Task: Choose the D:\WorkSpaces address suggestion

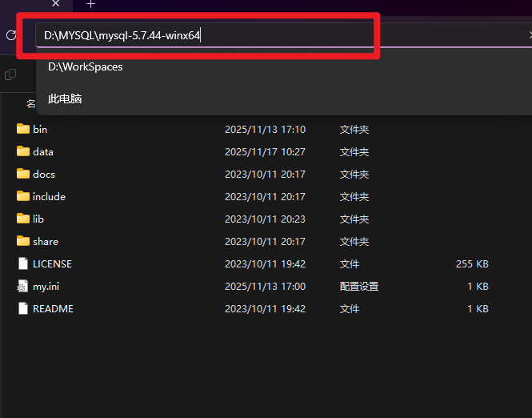Action: click(x=85, y=67)
